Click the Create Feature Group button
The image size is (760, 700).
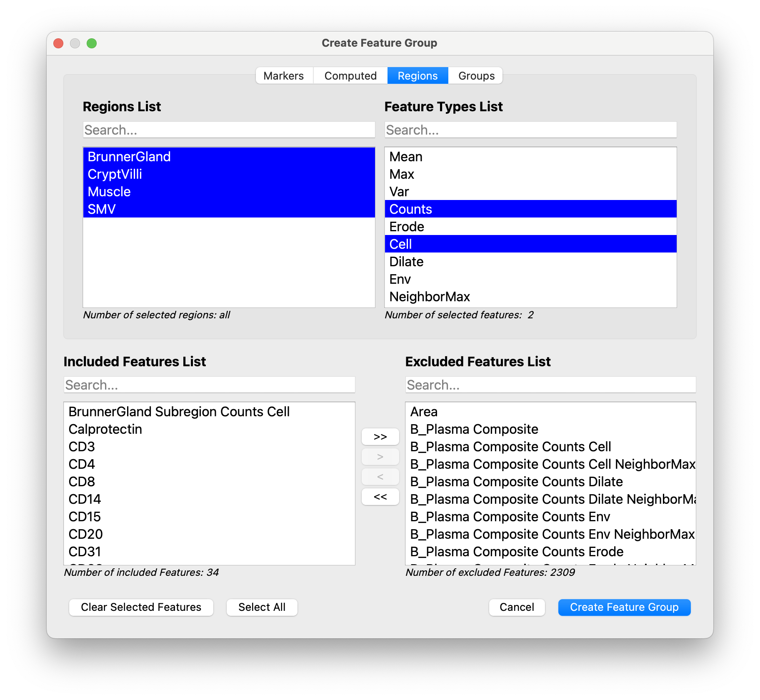(x=624, y=607)
